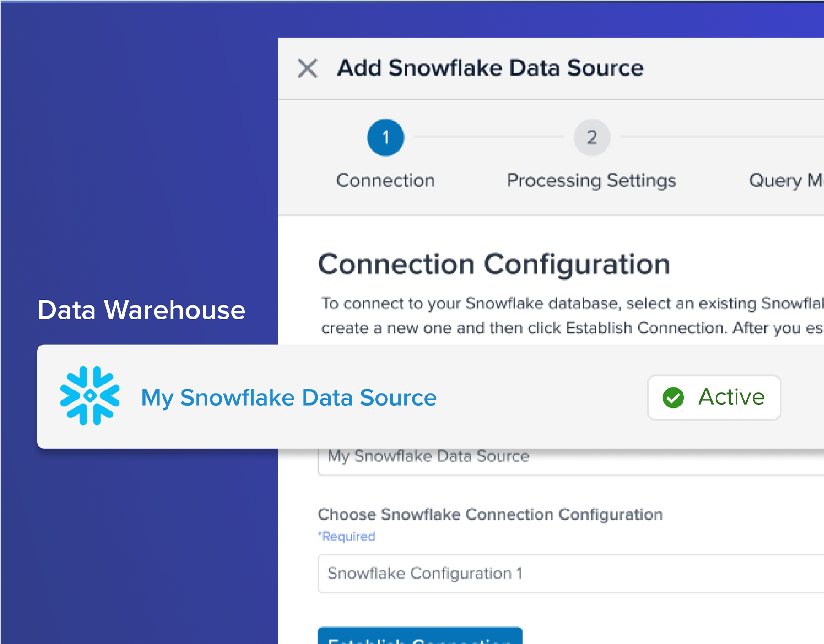Open the Connection step label

385,180
